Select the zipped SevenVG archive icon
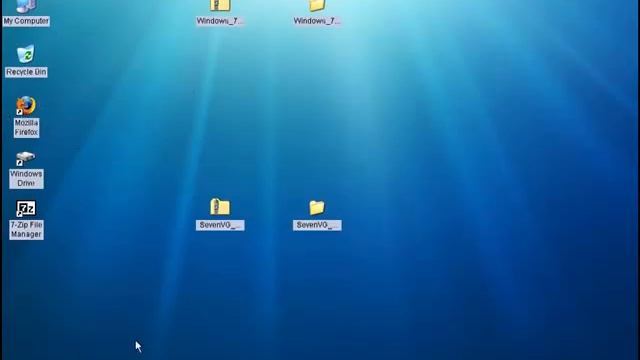 pyautogui.click(x=220, y=214)
